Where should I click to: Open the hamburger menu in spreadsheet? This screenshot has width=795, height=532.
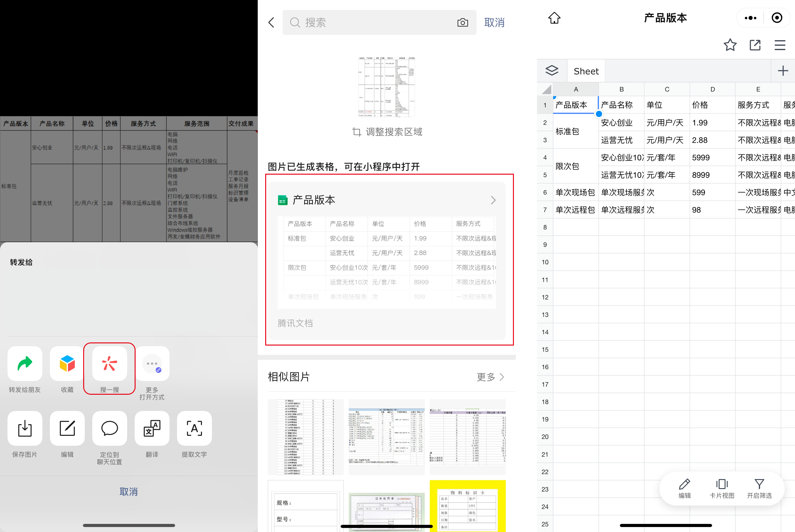780,45
